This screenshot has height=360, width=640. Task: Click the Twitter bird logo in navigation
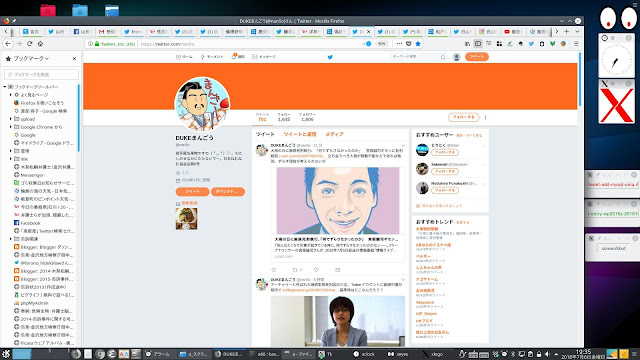330,57
